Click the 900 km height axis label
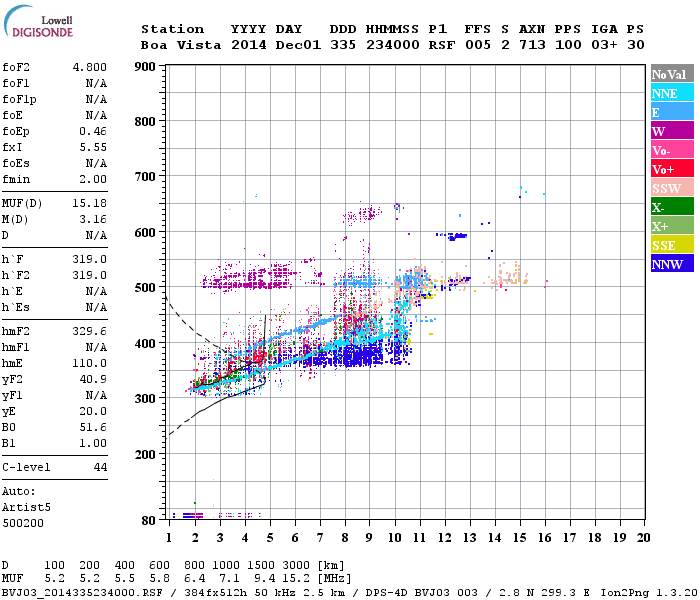 [145, 67]
